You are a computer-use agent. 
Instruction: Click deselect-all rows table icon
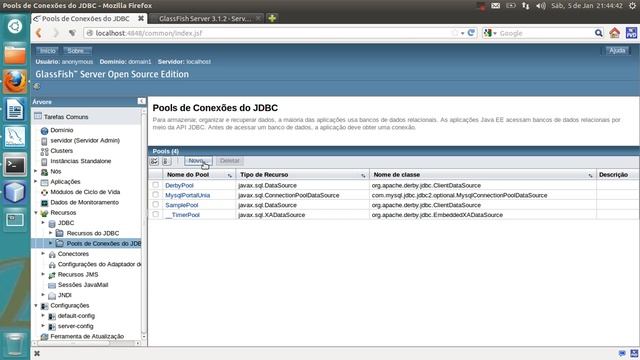point(166,161)
